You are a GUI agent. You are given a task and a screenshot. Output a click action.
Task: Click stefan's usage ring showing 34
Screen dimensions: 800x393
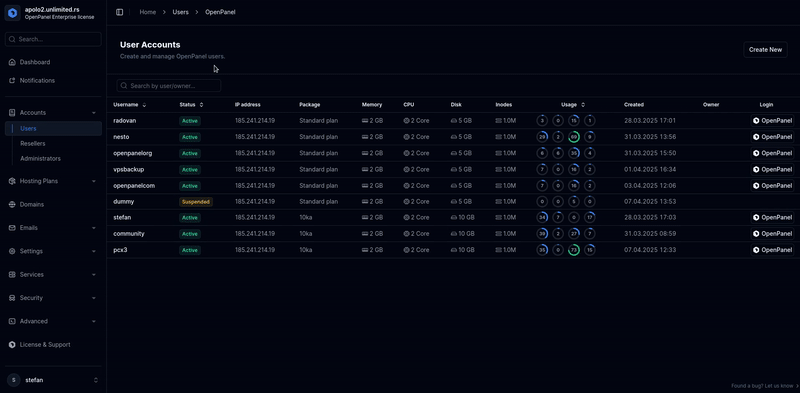point(542,217)
